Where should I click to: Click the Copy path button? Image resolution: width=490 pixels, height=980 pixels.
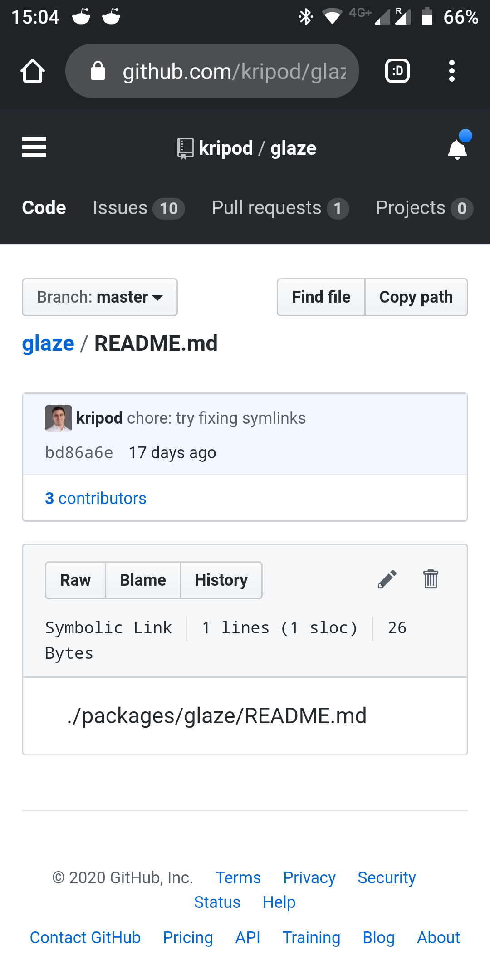[x=416, y=297]
